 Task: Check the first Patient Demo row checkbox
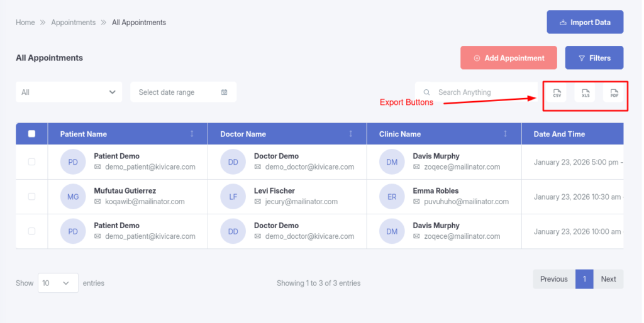[x=32, y=162]
